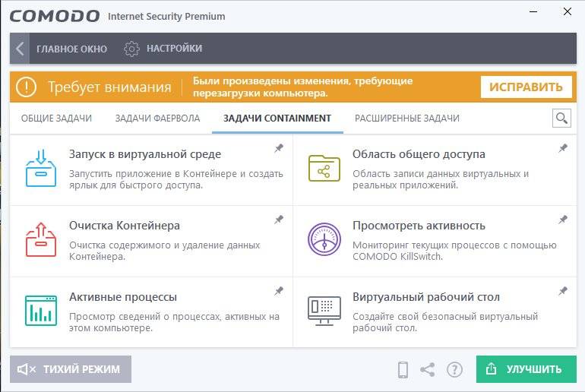The height and width of the screenshot is (392, 585).
Task: Click the exclamation warning icon
Action: tap(26, 87)
